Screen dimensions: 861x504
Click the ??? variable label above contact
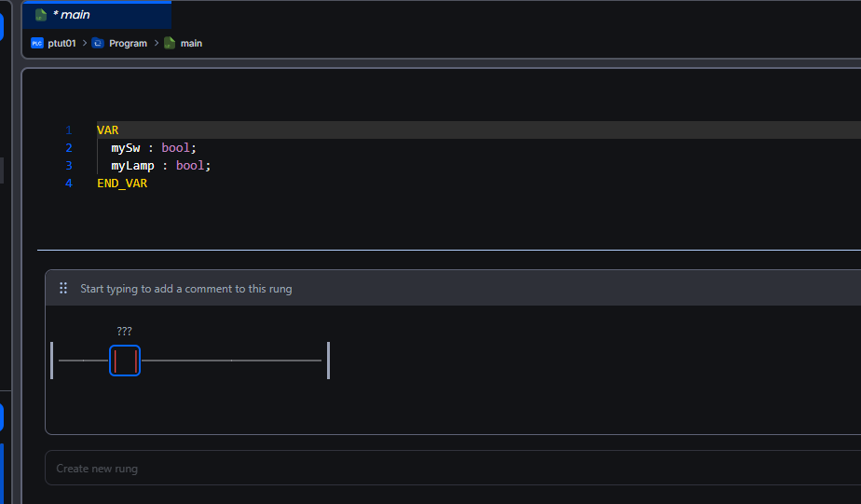(x=125, y=331)
